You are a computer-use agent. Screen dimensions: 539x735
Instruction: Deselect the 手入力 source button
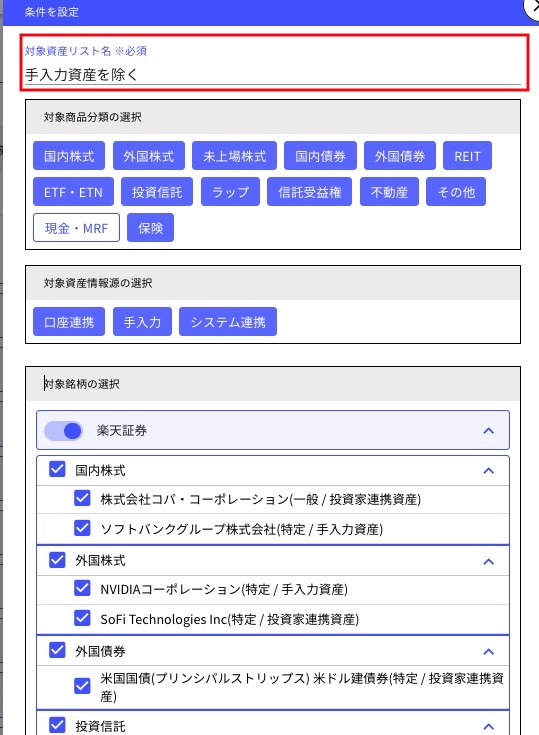pos(142,322)
